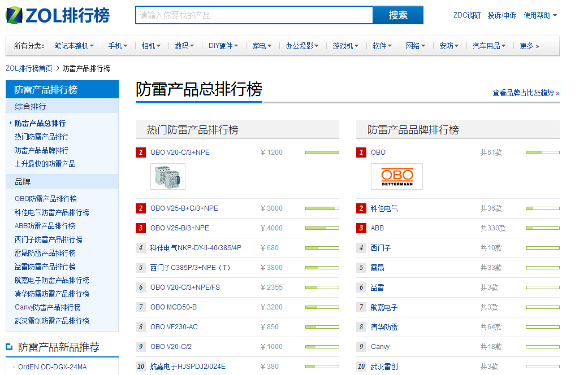Open OBO防雷产品排行榜 sidebar link
Screen dimensions: 588x375
[x=46, y=199]
